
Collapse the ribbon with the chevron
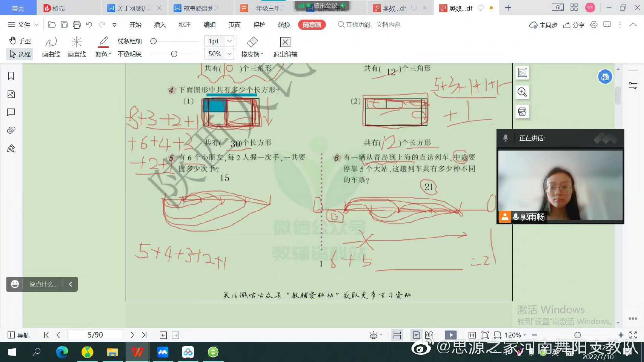click(633, 25)
